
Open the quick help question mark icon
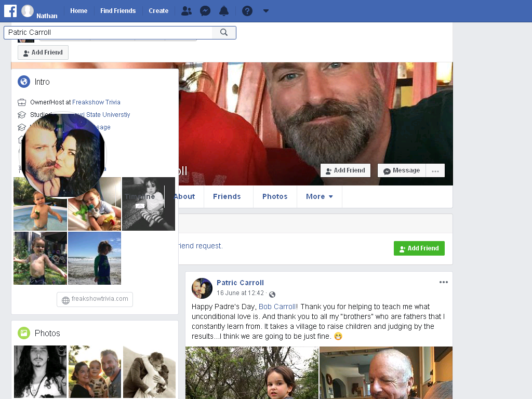247,11
